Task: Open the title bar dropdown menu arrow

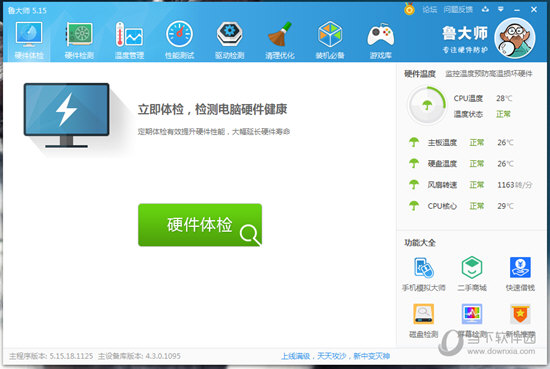Action: click(x=501, y=9)
